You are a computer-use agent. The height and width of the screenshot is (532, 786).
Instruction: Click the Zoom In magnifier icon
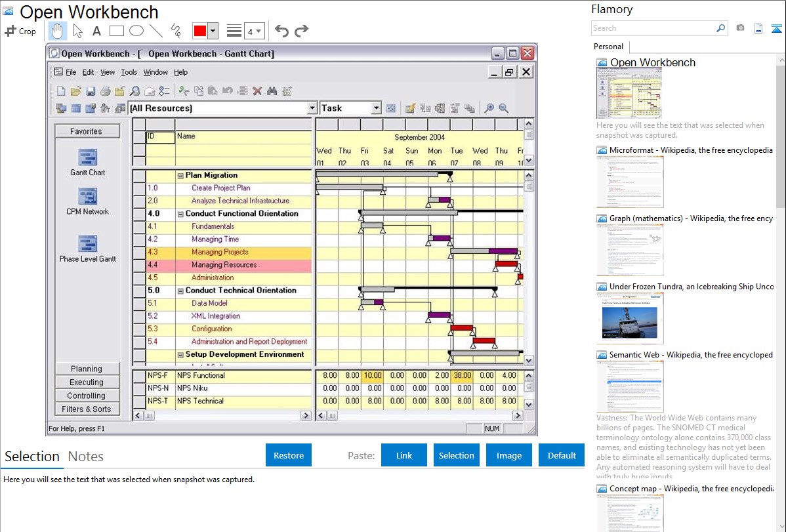(x=489, y=108)
